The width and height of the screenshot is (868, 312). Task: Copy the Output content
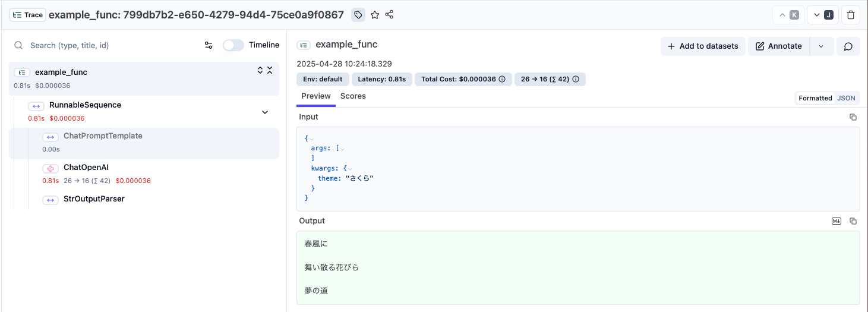click(853, 221)
